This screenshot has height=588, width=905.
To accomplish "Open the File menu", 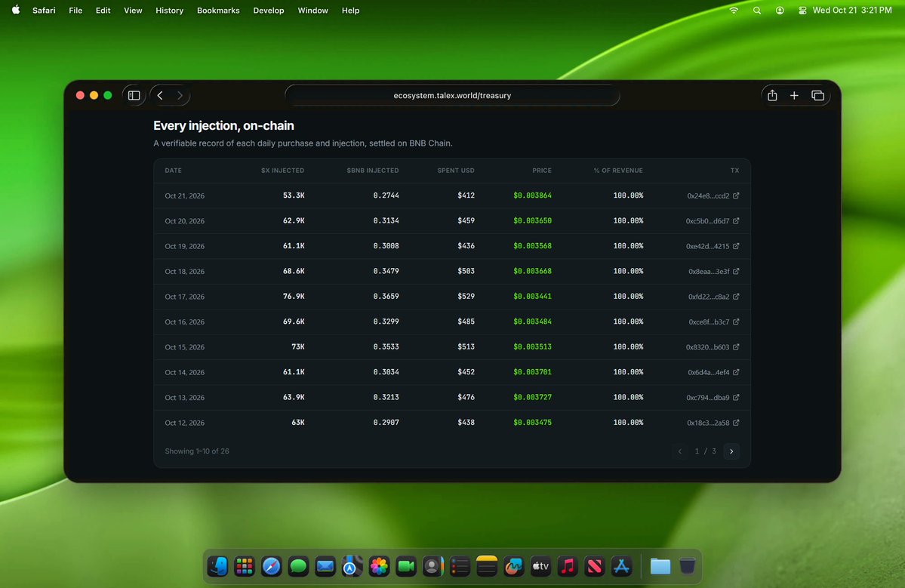I will coord(75,11).
